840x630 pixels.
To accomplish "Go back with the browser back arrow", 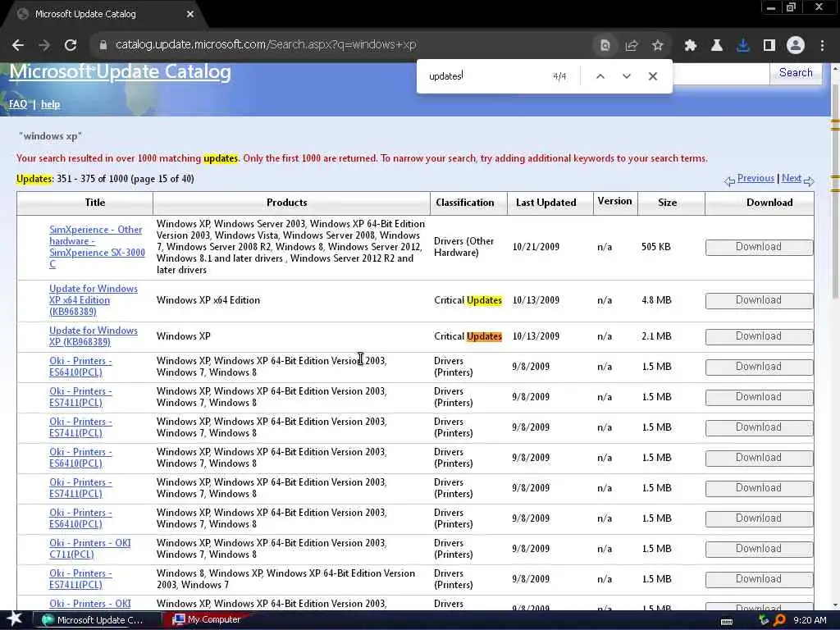I will coord(18,45).
